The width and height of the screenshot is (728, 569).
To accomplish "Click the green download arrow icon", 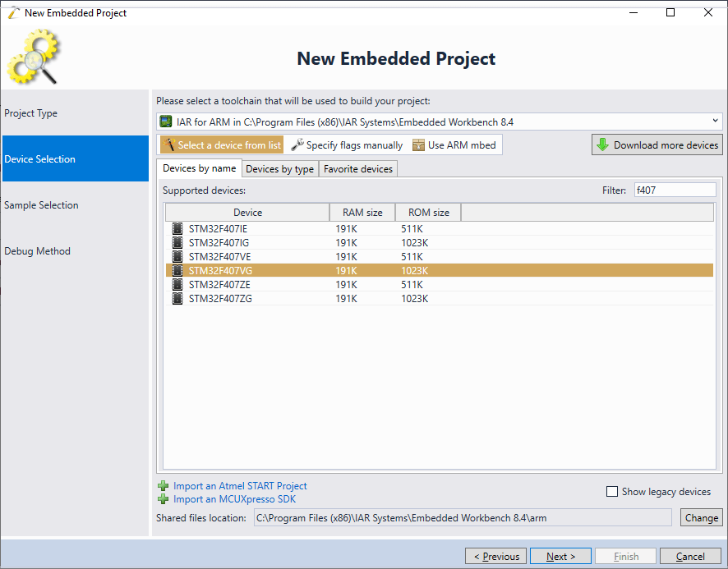I will click(x=602, y=145).
